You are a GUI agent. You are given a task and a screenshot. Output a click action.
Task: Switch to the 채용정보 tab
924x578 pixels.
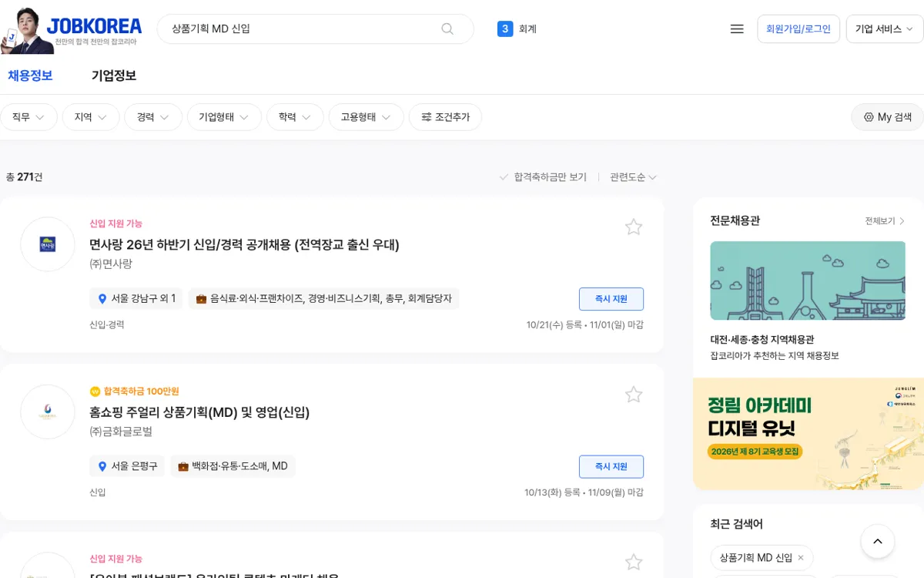tap(30, 76)
